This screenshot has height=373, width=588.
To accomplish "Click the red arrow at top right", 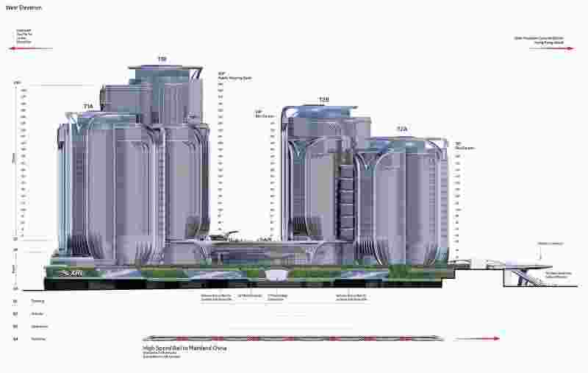I will 552,49.
